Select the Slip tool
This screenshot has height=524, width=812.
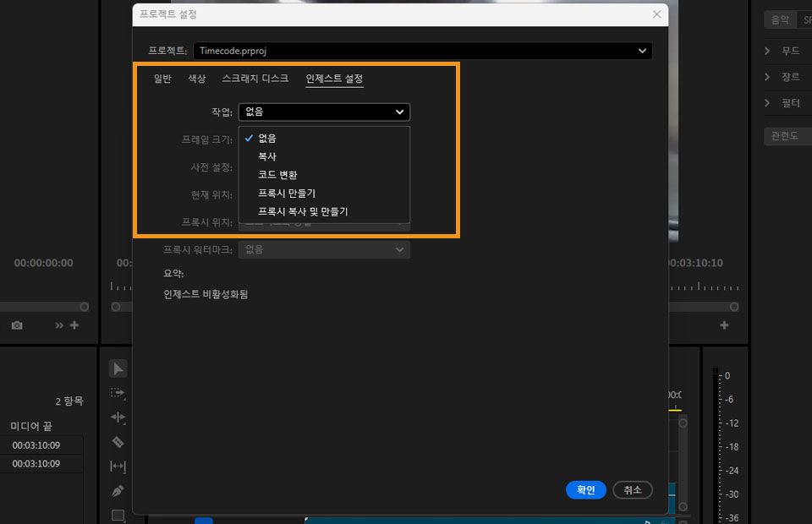pyautogui.click(x=118, y=466)
